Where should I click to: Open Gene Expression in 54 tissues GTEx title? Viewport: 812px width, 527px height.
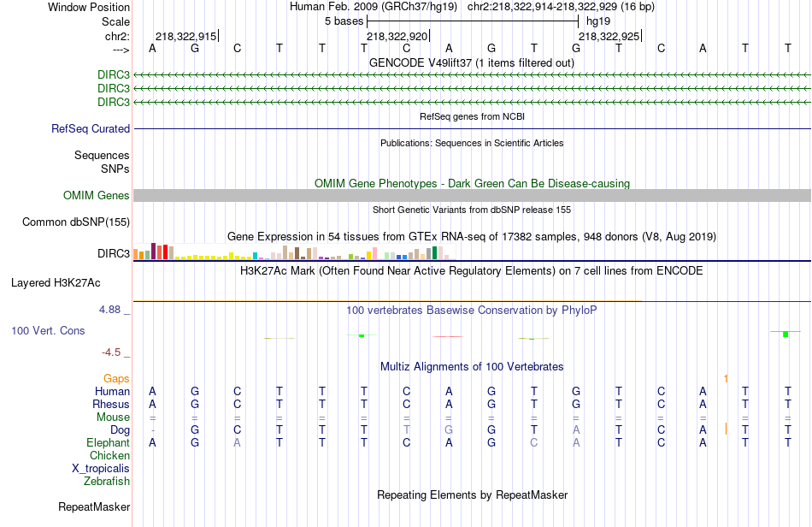pyautogui.click(x=472, y=237)
